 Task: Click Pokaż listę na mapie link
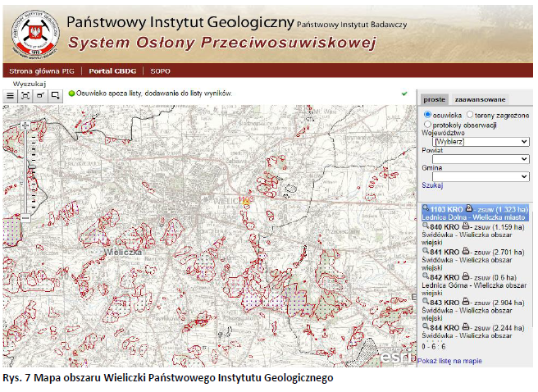click(449, 361)
